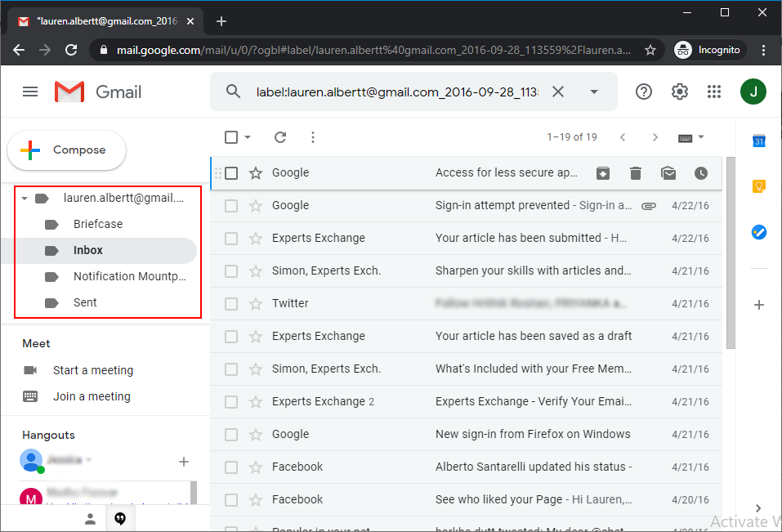Screen dimensions: 782x532
Task: Open the Google apps grid
Action: [x=714, y=92]
